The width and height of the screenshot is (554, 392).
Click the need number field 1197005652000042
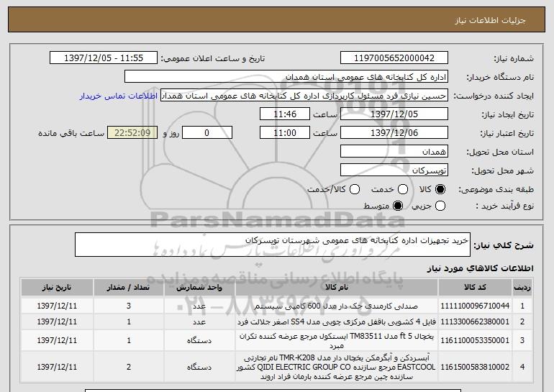point(393,58)
